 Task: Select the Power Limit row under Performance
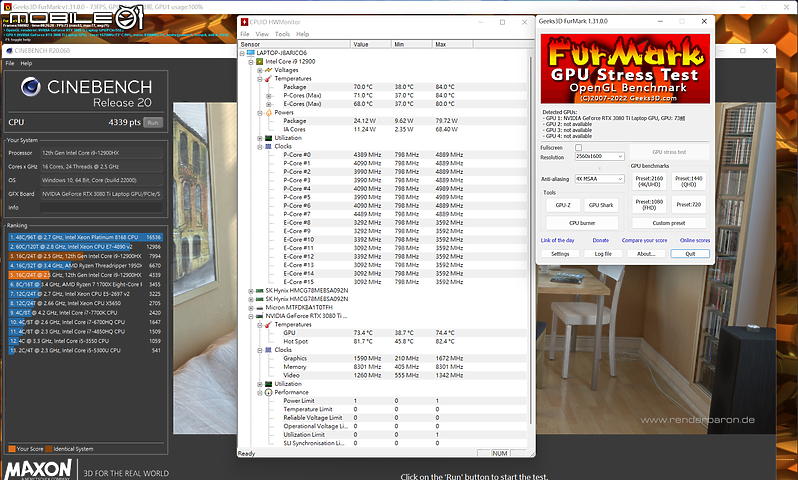coord(383,401)
